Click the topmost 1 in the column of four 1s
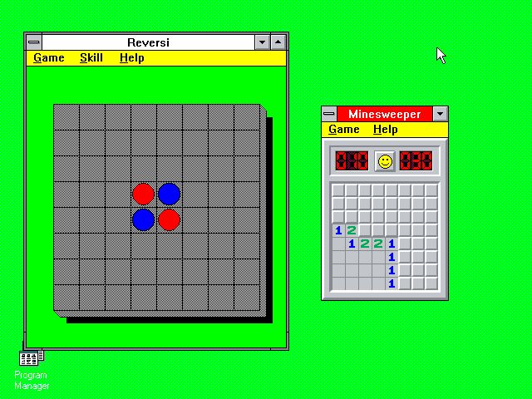Image resolution: width=532 pixels, height=399 pixels. click(392, 244)
